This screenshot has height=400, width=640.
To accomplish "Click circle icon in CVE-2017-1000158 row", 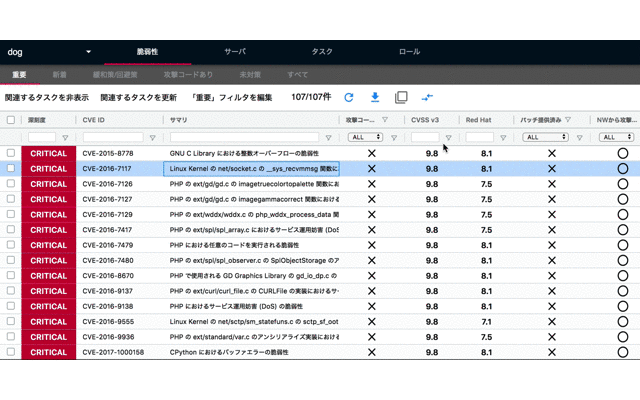I will 622,352.
